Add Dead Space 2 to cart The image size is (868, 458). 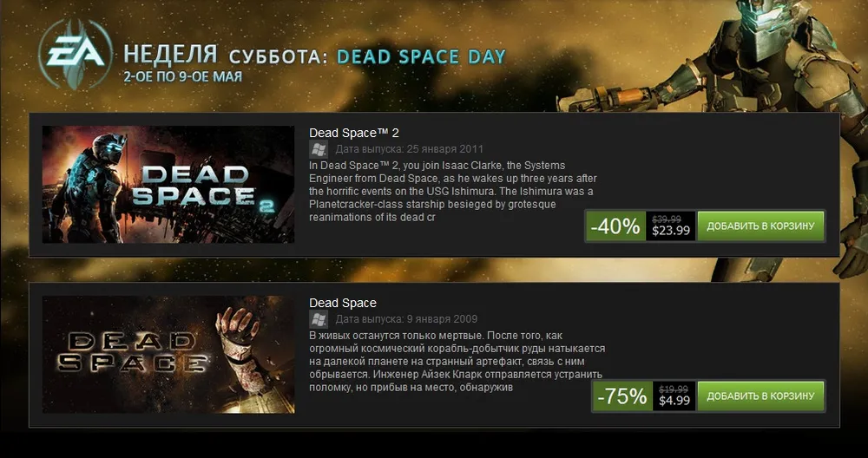point(760,226)
